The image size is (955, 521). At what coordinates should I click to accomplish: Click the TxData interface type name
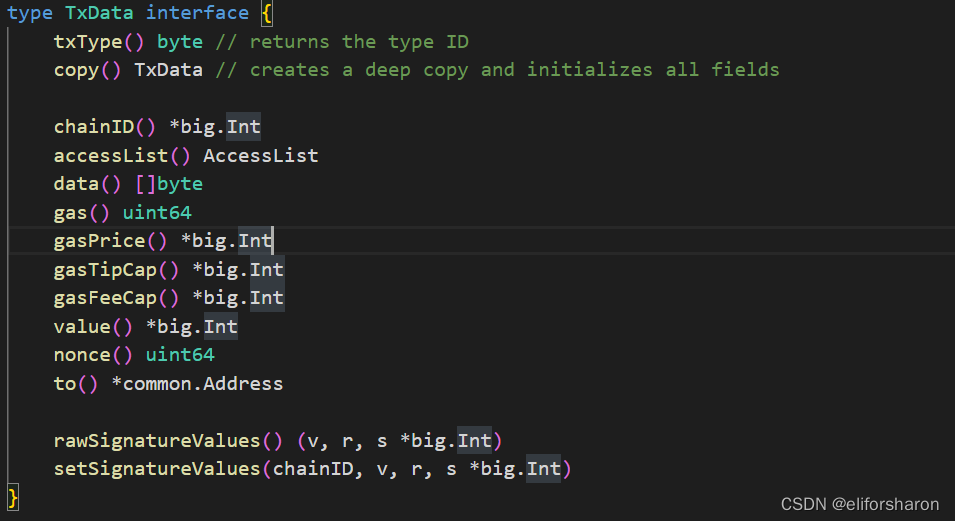(x=99, y=13)
